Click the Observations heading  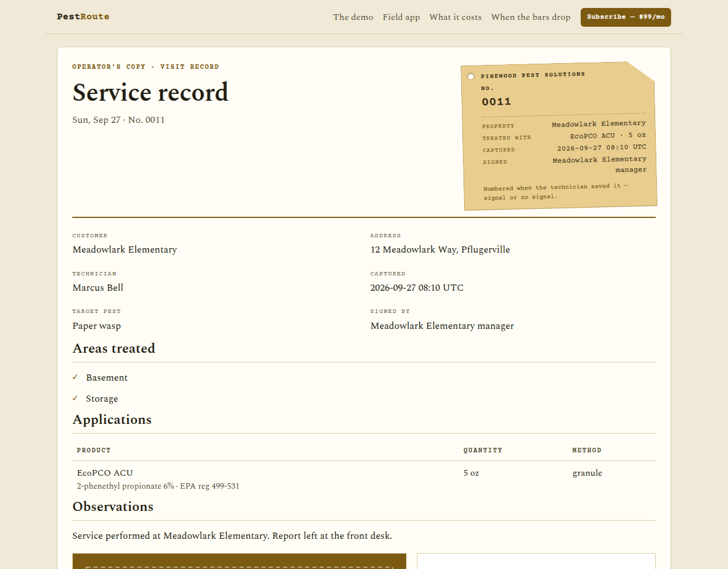113,506
